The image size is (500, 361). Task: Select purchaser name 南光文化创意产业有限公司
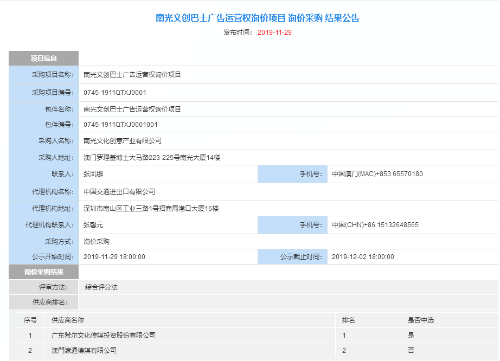[122, 141]
